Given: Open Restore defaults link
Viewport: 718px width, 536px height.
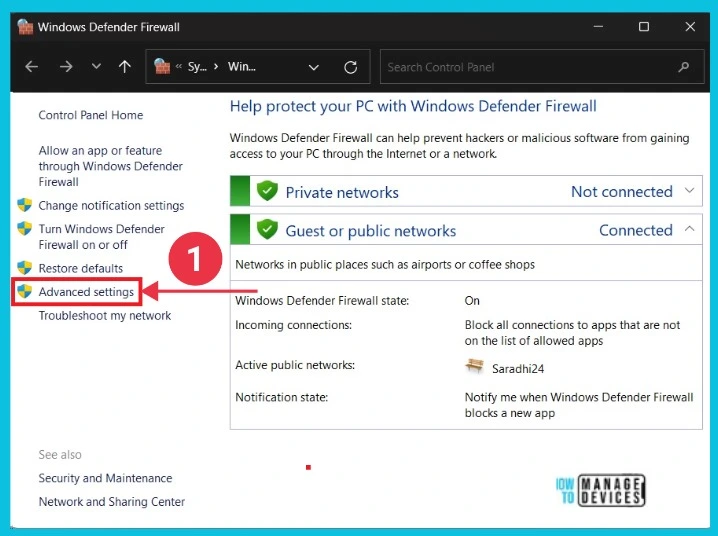Looking at the screenshot, I should point(81,268).
